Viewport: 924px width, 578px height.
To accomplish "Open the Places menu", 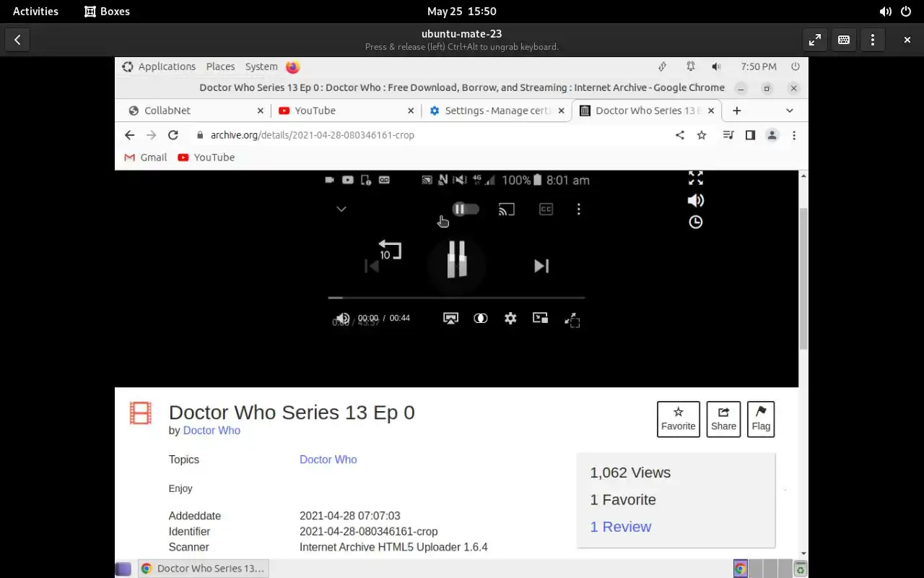I will coord(220,66).
